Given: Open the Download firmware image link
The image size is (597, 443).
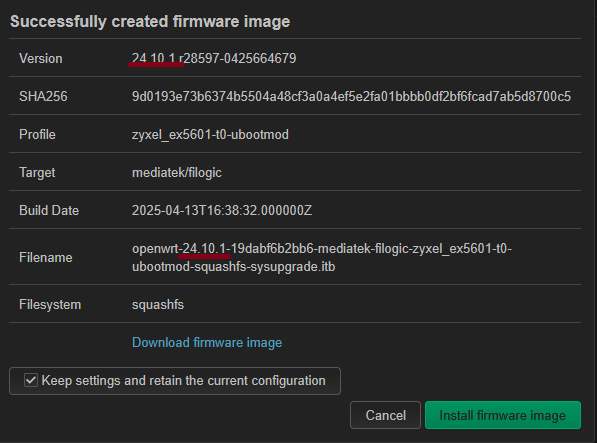Looking at the screenshot, I should pyautogui.click(x=207, y=343).
